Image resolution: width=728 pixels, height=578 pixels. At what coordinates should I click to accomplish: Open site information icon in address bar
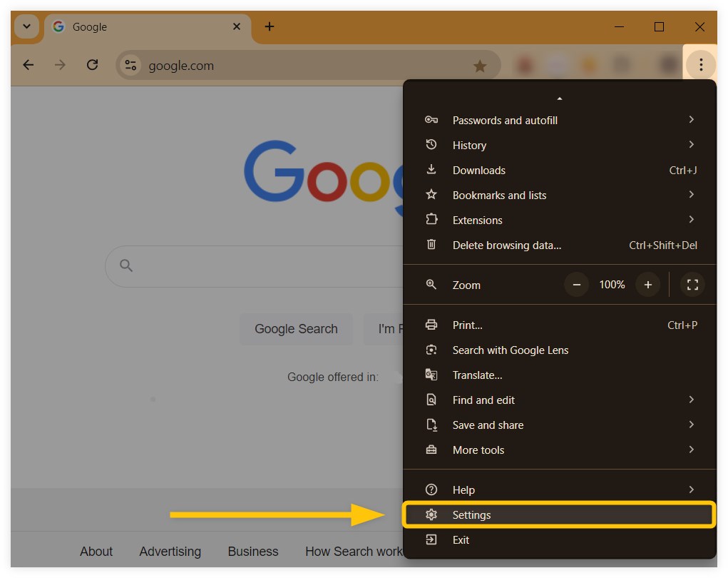131,66
